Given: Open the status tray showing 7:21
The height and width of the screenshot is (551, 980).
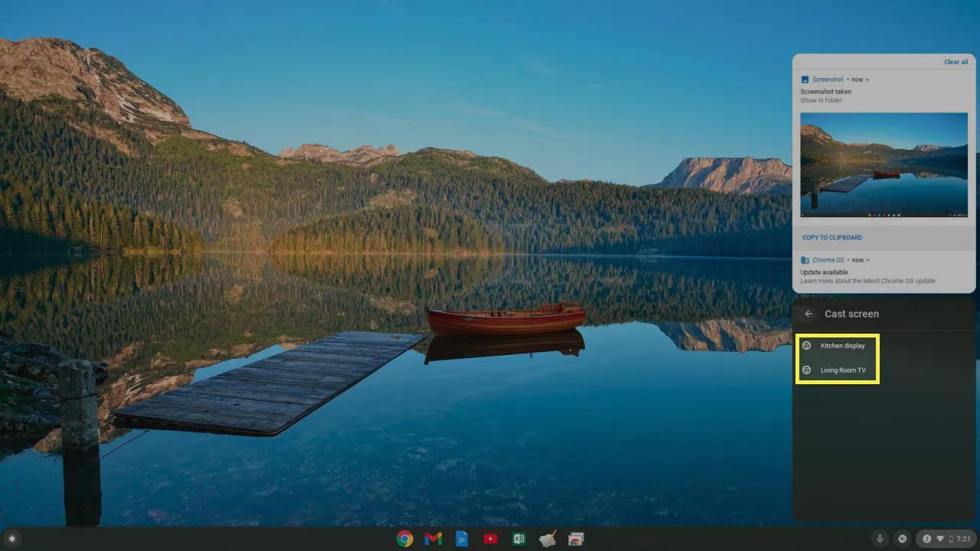Looking at the screenshot, I should [946, 539].
